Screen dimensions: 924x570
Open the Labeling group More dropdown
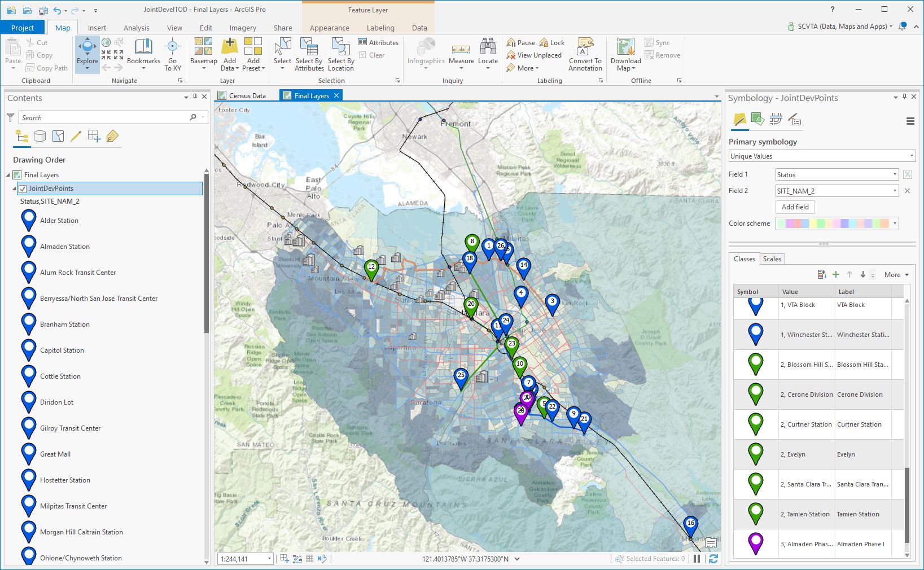coord(523,68)
